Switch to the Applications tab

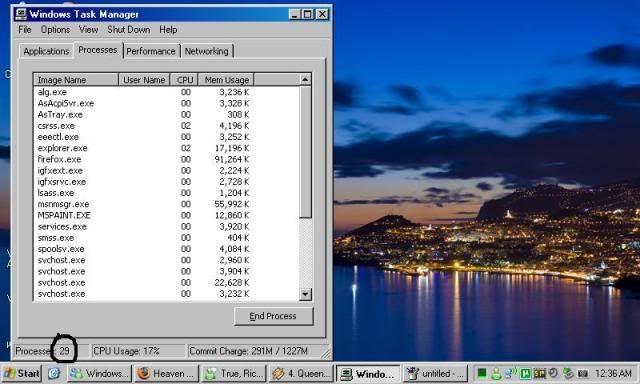point(46,51)
